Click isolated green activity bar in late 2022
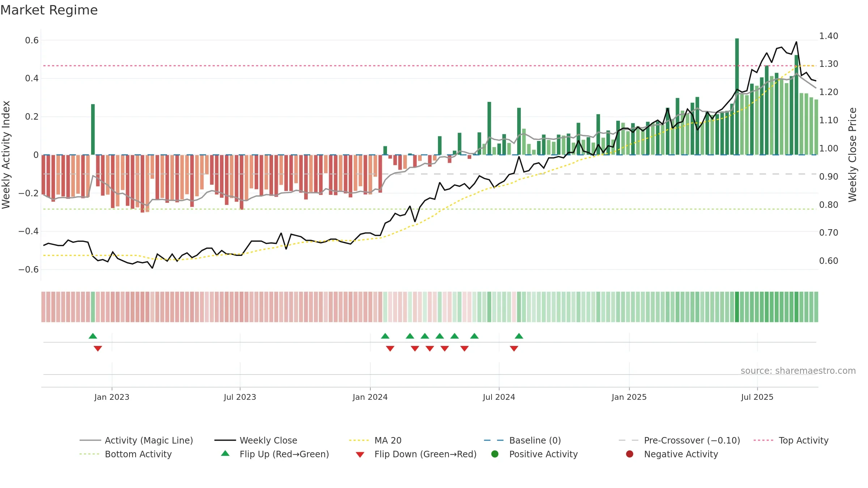 [x=93, y=129]
